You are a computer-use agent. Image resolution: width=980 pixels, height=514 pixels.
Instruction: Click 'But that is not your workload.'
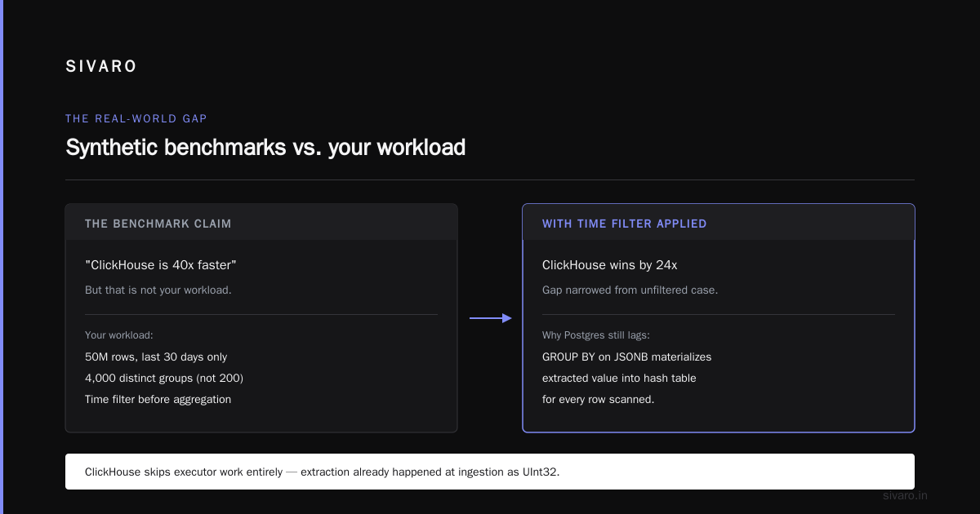[158, 290]
